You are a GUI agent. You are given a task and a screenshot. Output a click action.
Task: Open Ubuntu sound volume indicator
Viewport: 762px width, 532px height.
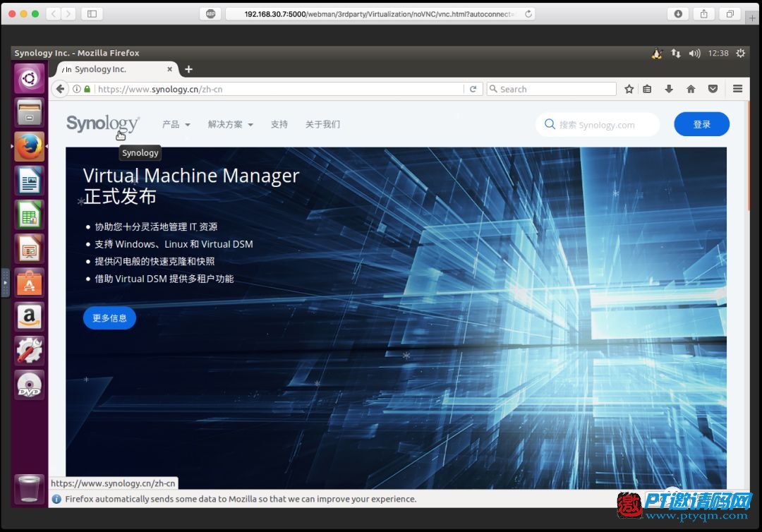(694, 53)
